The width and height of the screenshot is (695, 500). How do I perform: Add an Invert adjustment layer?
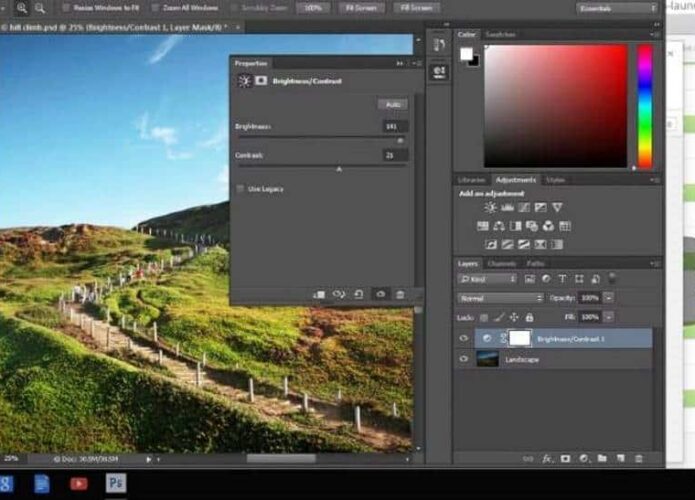(491, 244)
